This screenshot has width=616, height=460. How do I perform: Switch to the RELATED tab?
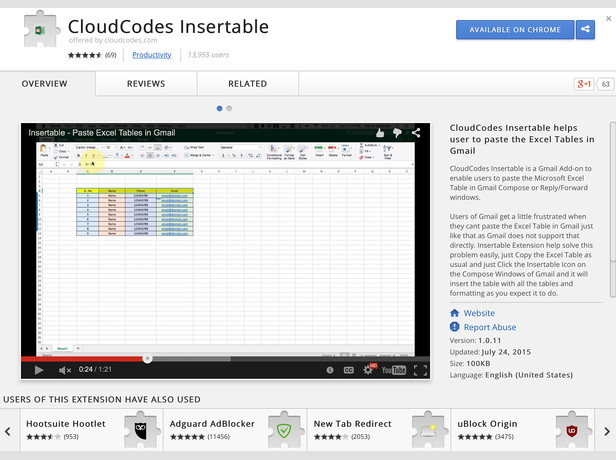pyautogui.click(x=248, y=84)
